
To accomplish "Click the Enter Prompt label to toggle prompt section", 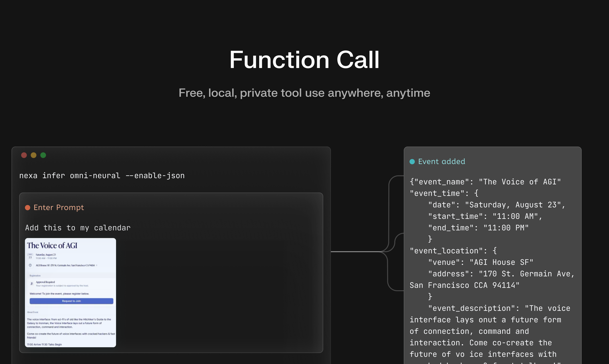I will click(59, 207).
